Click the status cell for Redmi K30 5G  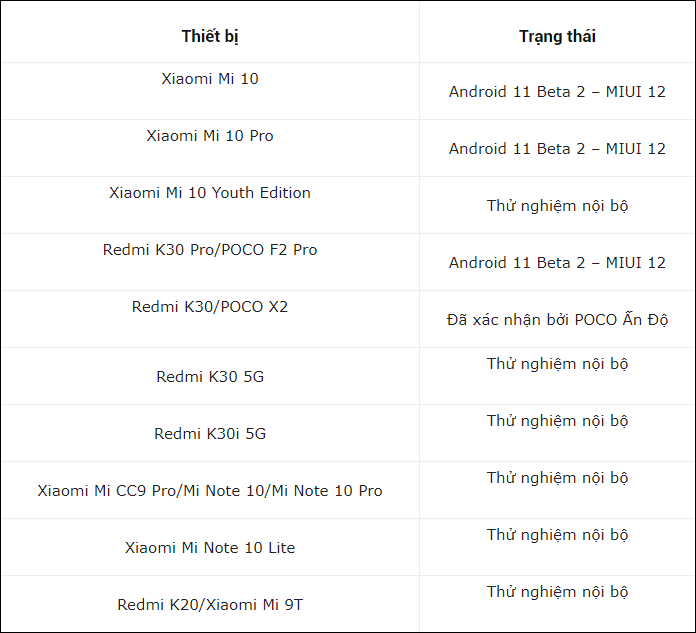click(x=557, y=363)
